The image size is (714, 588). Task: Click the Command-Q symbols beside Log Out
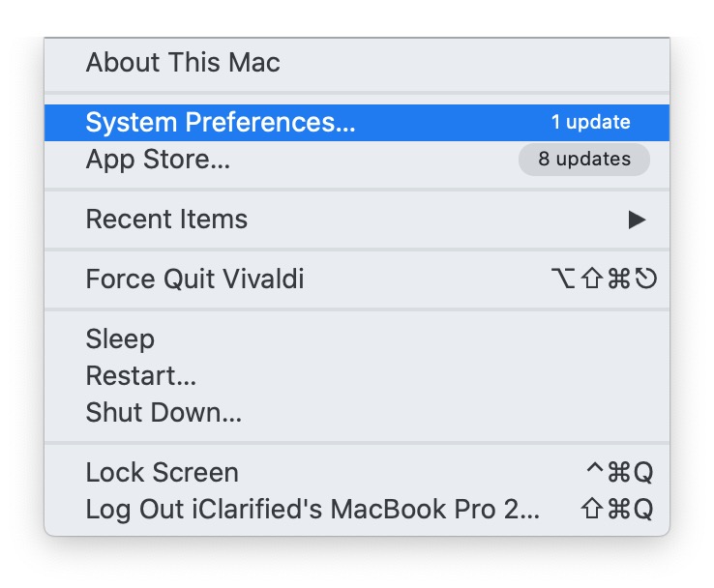630,510
